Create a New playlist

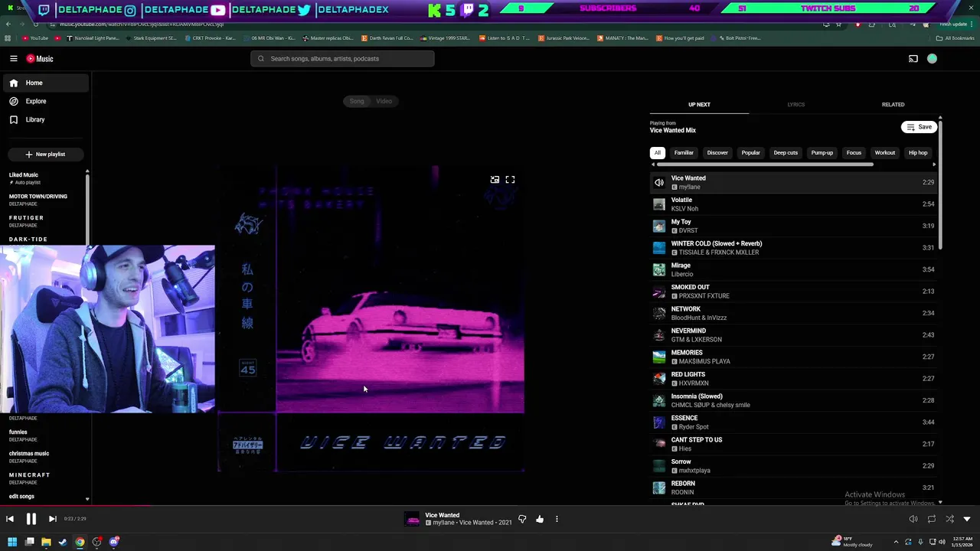click(x=45, y=154)
